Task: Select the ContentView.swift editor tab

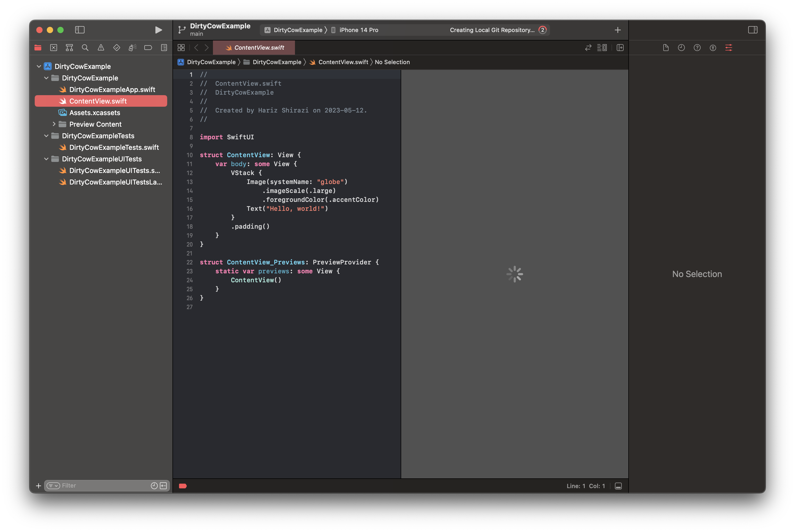Action: tap(254, 48)
